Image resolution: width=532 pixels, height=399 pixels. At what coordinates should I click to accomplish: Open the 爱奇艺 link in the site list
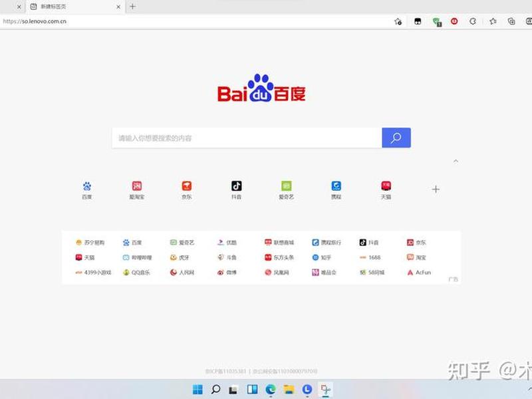182,242
